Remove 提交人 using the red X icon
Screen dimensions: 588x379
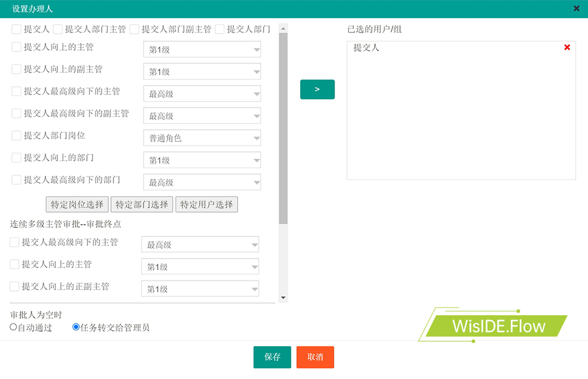pos(567,47)
